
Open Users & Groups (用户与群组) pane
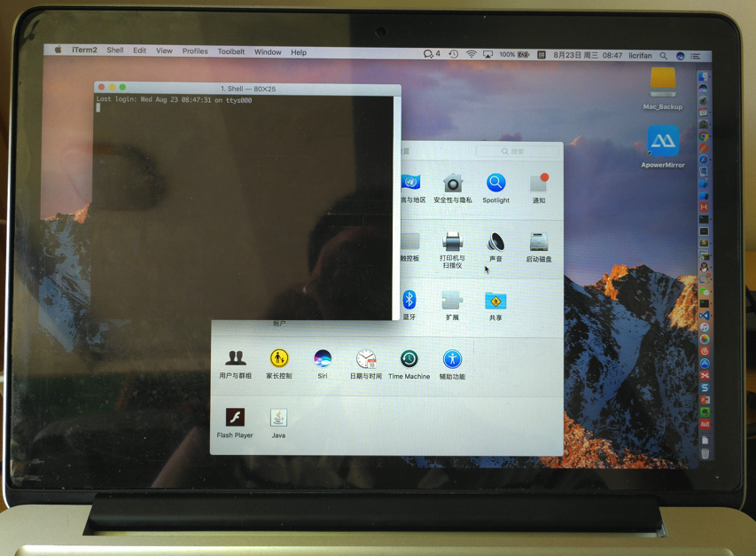(x=235, y=364)
